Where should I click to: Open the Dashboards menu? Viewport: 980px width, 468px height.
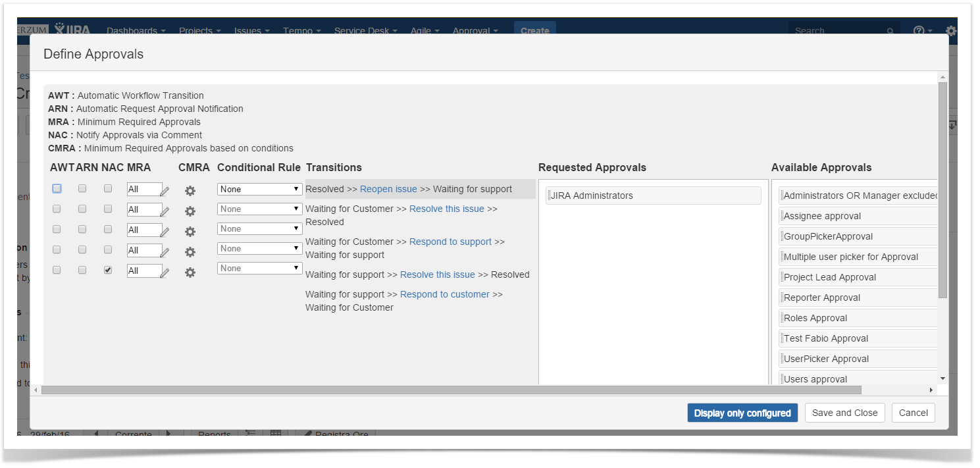pyautogui.click(x=136, y=30)
